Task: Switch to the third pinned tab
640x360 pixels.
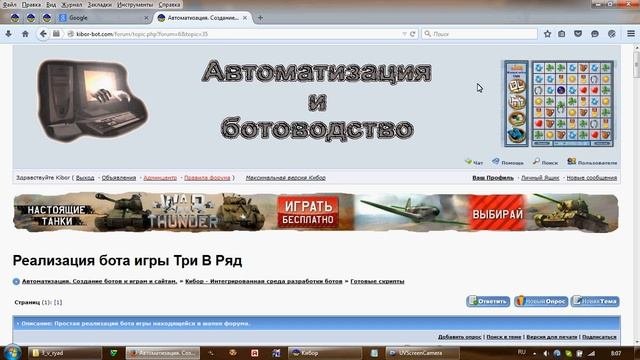Action: point(47,18)
